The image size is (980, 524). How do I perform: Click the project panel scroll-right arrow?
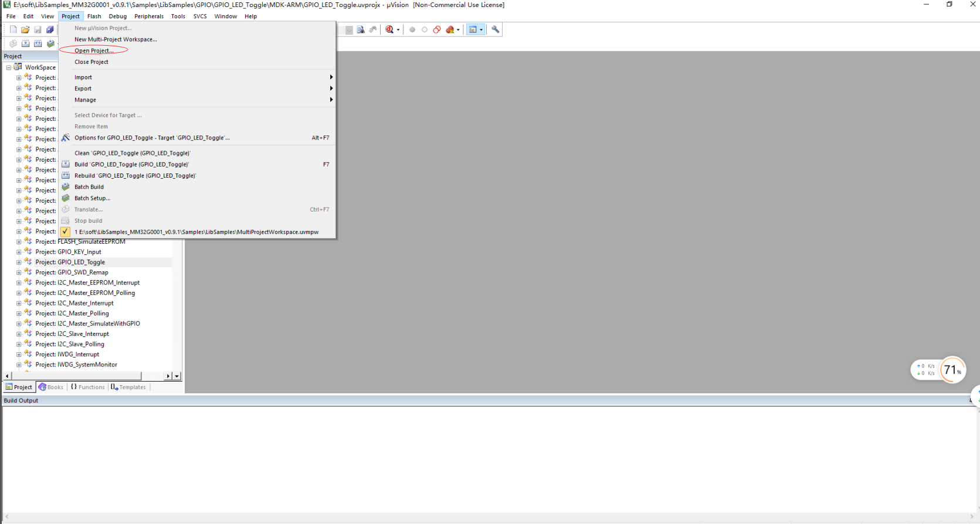(168, 376)
